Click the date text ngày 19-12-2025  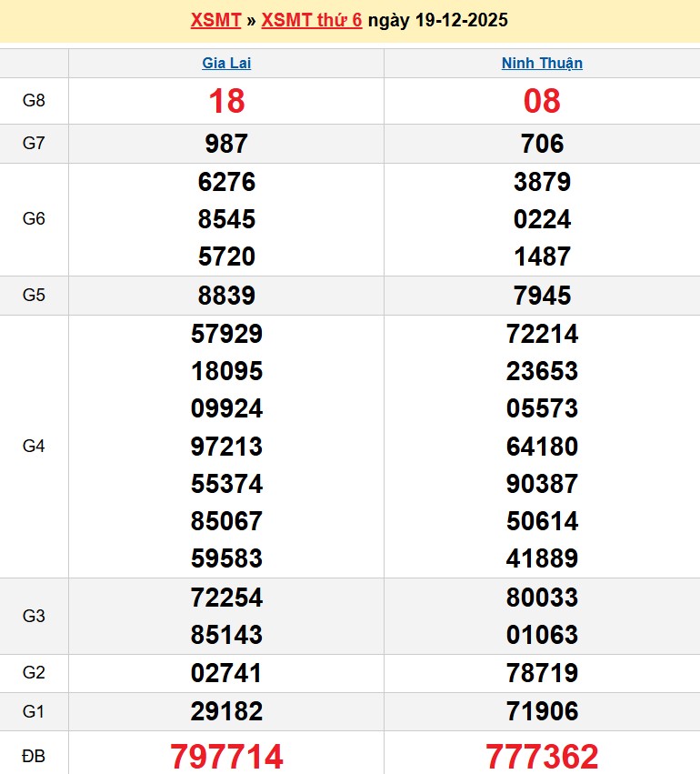[x=437, y=20]
